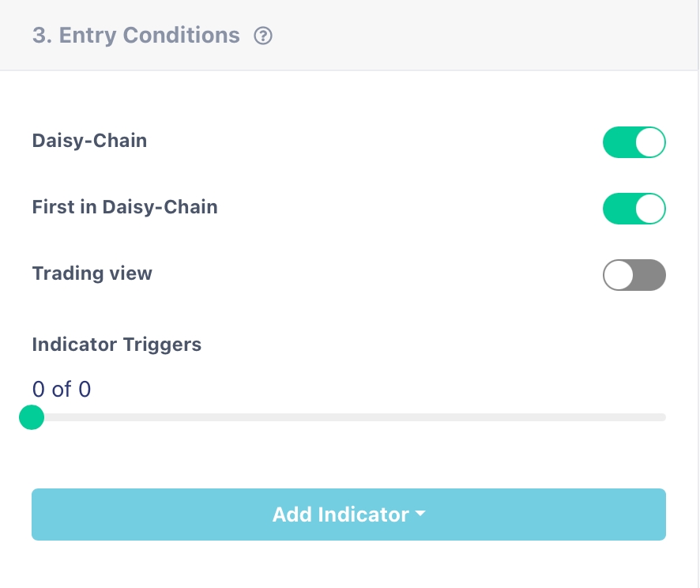Click the right end of the slider track
This screenshot has height=588, width=700.
(x=662, y=417)
